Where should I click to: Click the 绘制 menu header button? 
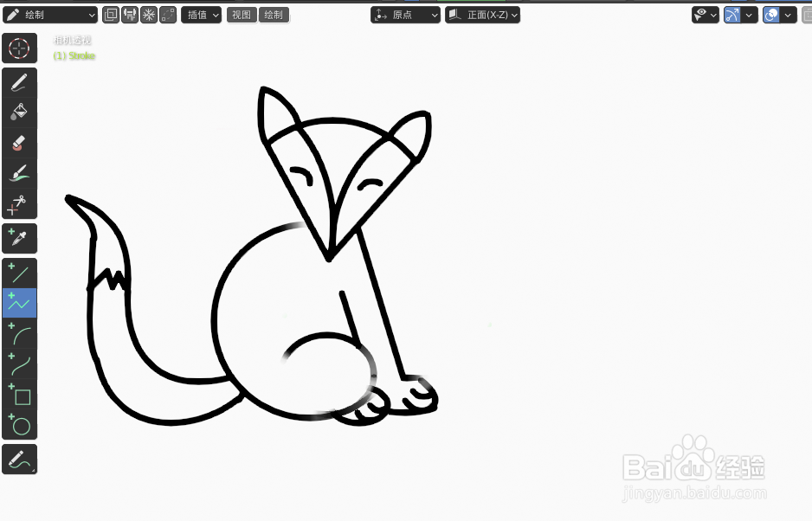click(274, 15)
